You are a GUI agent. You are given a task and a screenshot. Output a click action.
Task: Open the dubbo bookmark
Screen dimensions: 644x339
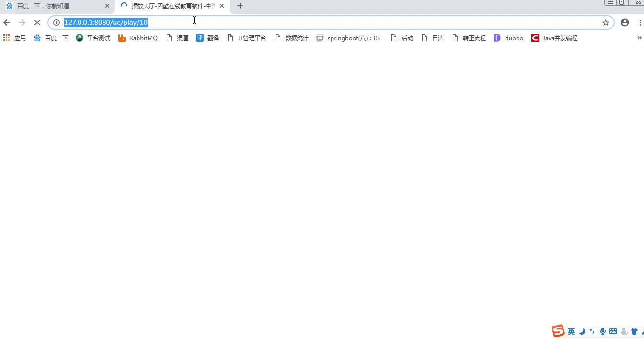(509, 38)
